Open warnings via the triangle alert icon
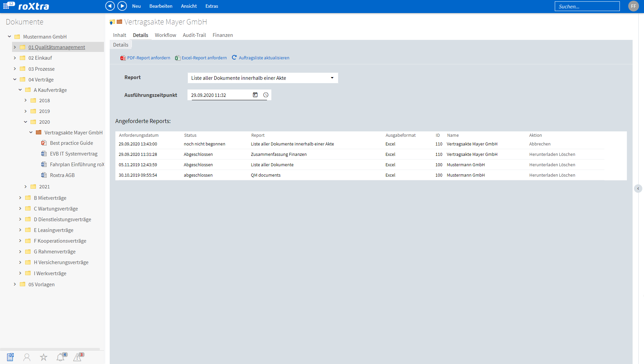 [x=77, y=357]
